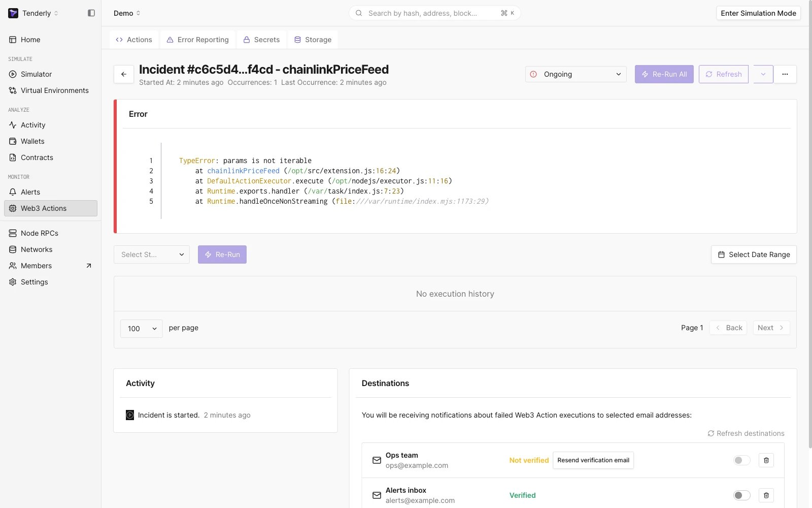Viewport: 812px width, 508px height.
Task: Go to the Next page
Action: click(771, 328)
